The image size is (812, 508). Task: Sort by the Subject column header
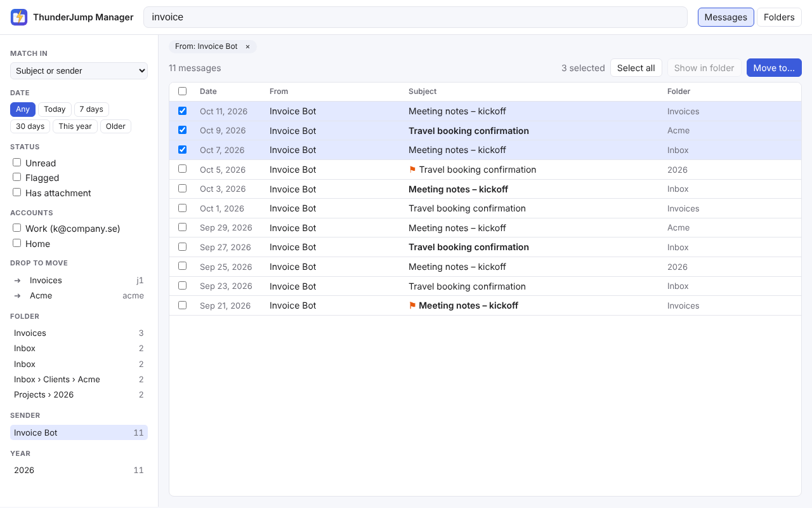tap(422, 91)
